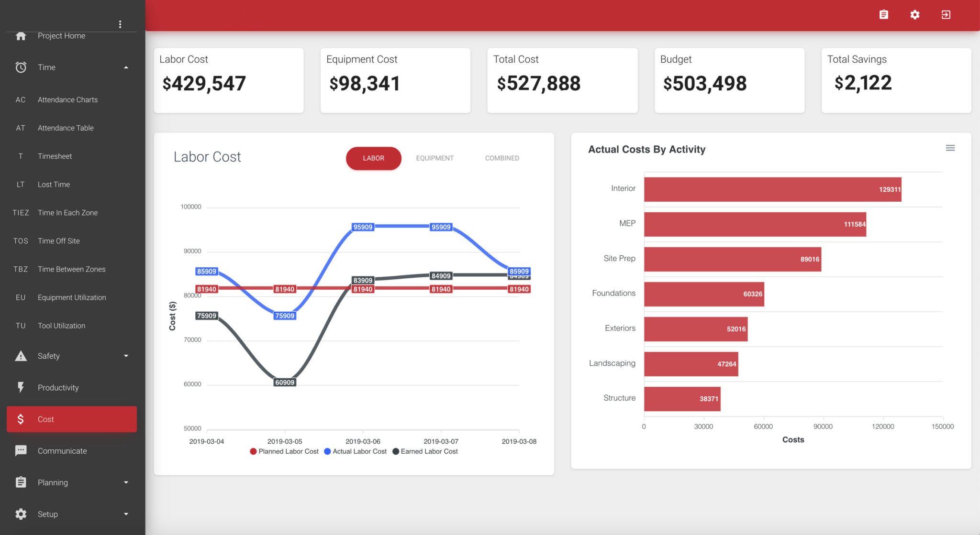Open the COMBINED view tab
Image resolution: width=980 pixels, height=535 pixels.
click(x=501, y=158)
